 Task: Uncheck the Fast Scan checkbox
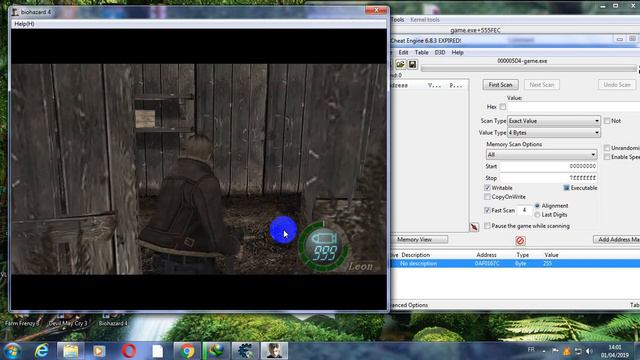(487, 210)
